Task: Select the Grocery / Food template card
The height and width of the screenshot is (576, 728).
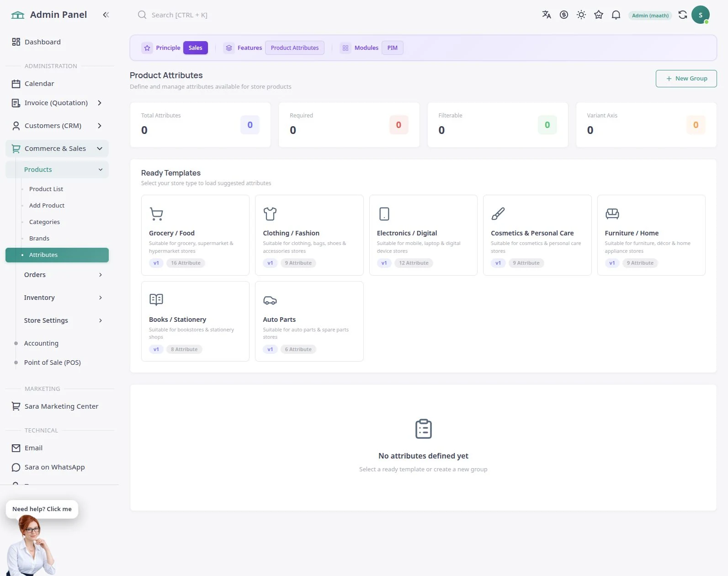Action: click(x=195, y=235)
